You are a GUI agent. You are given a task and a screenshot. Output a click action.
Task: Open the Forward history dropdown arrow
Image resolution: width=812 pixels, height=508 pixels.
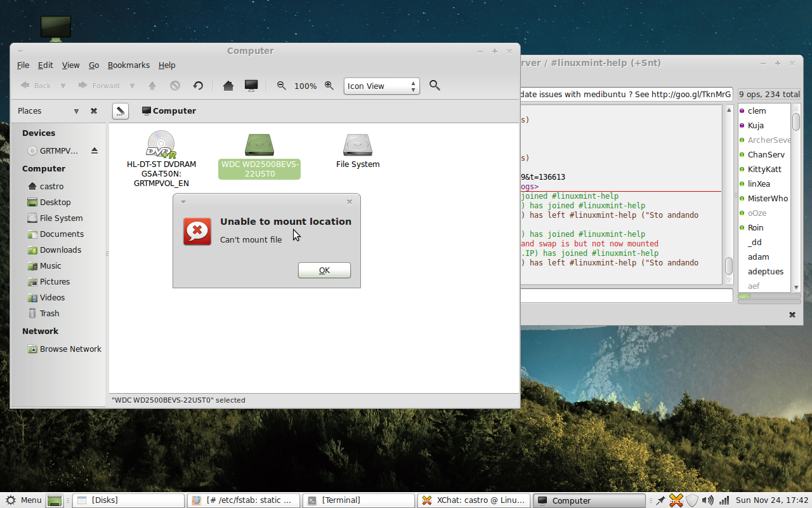click(132, 86)
